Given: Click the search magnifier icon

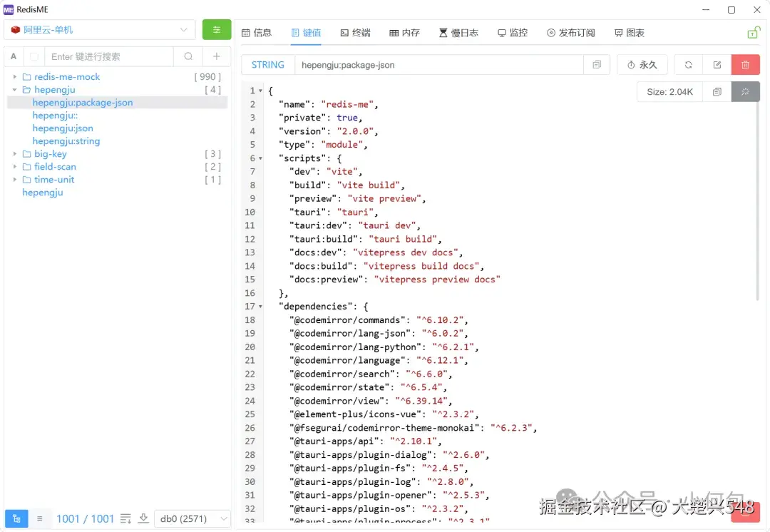Looking at the screenshot, I should click(x=188, y=56).
